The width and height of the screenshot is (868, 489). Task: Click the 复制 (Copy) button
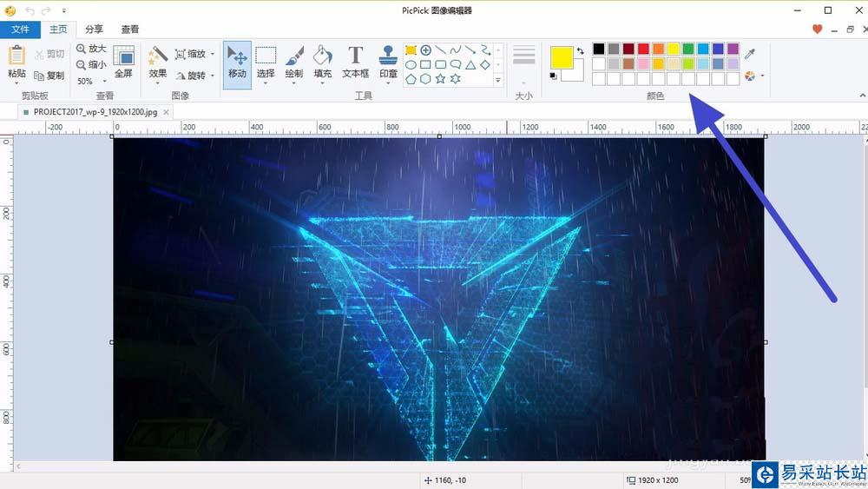click(49, 76)
